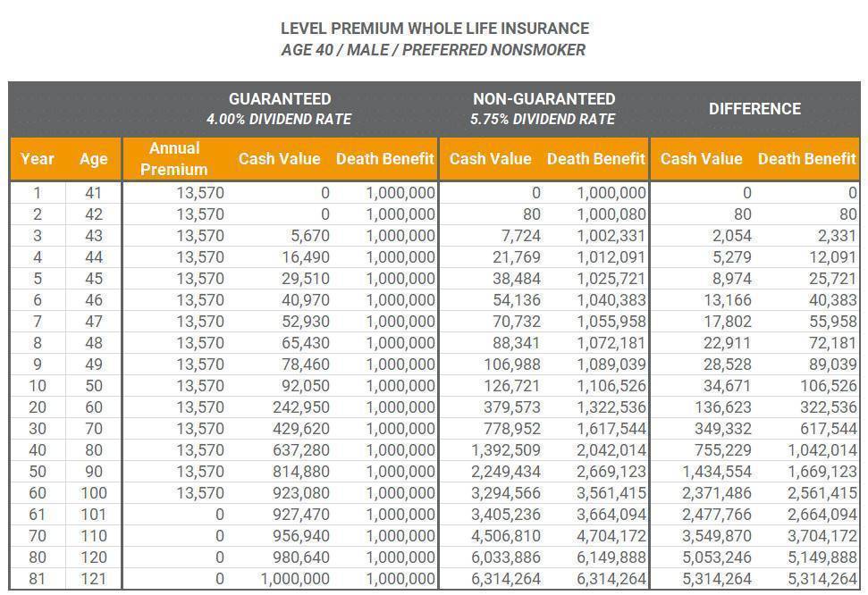Viewport: 868px width, 595px height.
Task: Click the difference cash value '2,371,486'
Action: tap(717, 493)
